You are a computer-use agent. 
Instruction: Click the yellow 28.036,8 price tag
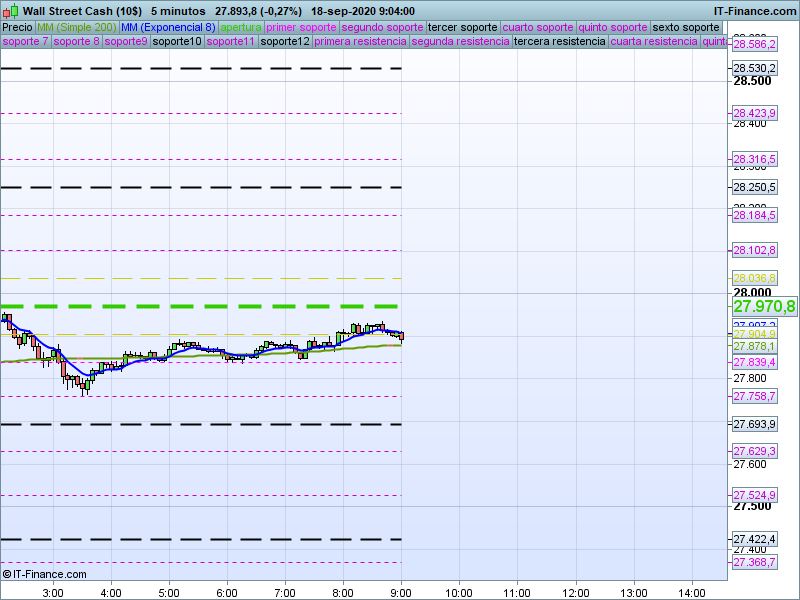click(754, 278)
